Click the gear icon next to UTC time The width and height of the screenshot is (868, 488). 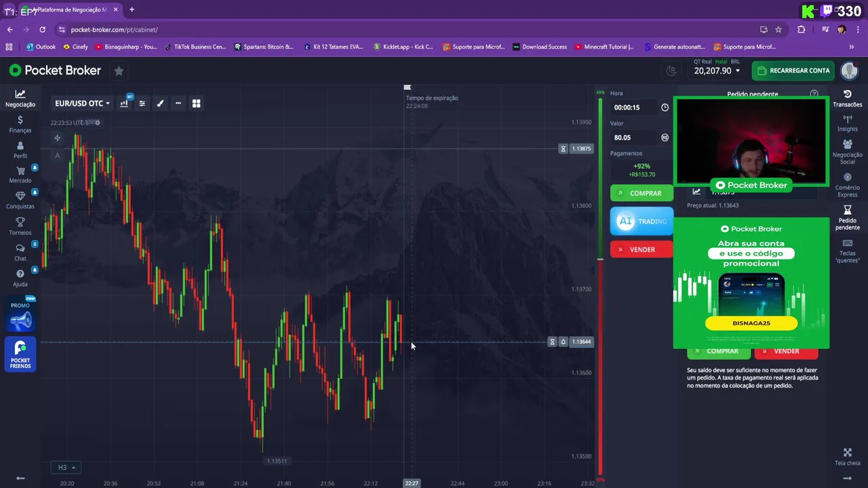pos(97,123)
